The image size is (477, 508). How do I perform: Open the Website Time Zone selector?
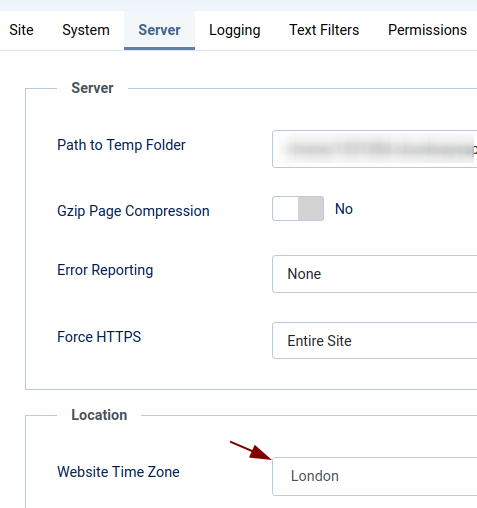375,476
